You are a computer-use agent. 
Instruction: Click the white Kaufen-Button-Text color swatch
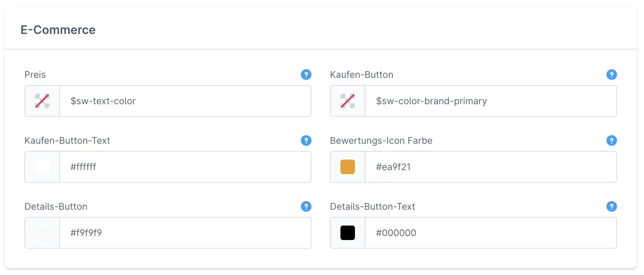42,167
